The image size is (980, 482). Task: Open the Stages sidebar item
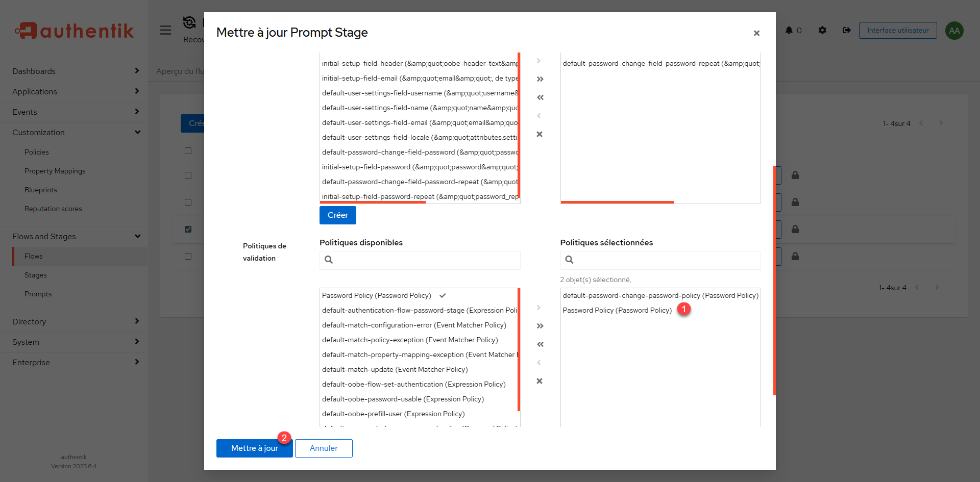point(36,275)
